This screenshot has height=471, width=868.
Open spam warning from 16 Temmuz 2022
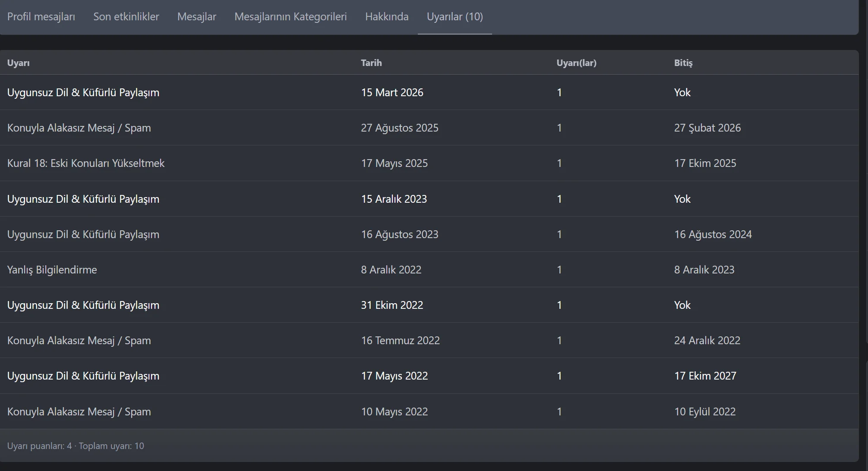pos(79,340)
